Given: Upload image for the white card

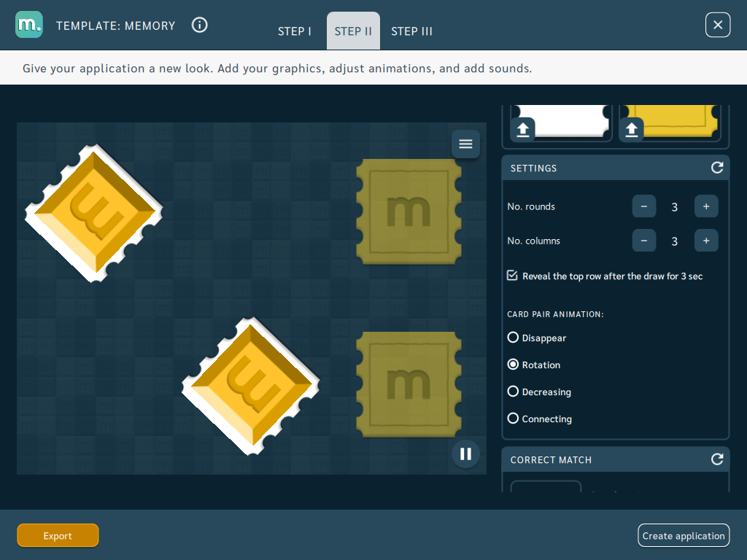Looking at the screenshot, I should 523,130.
